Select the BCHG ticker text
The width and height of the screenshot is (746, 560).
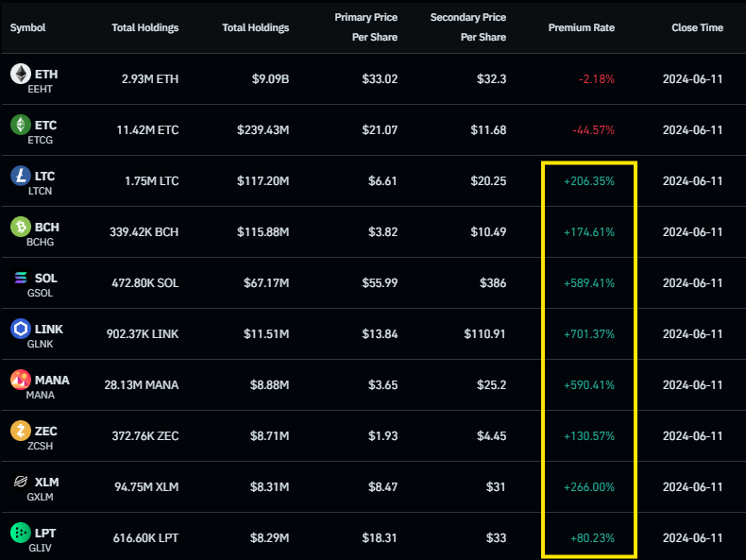(x=40, y=242)
